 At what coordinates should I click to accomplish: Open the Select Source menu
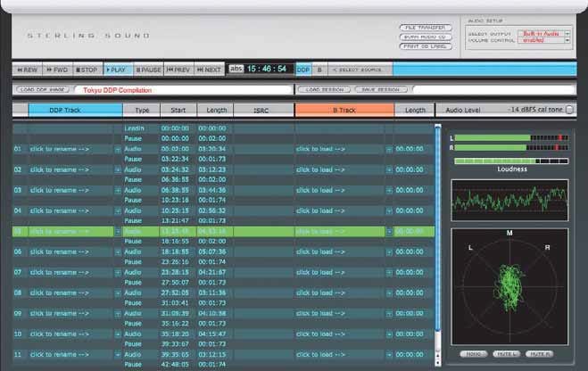[360, 70]
